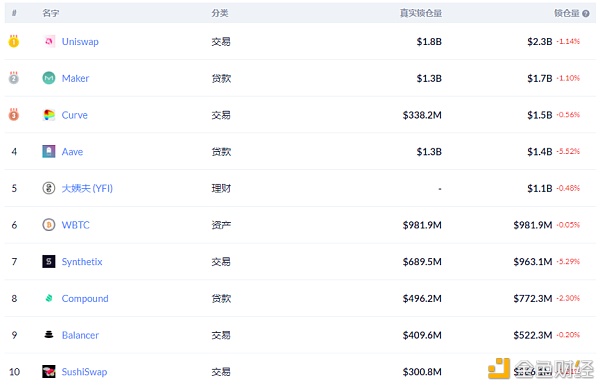Click the YFI coin logo icon

pyautogui.click(x=49, y=188)
